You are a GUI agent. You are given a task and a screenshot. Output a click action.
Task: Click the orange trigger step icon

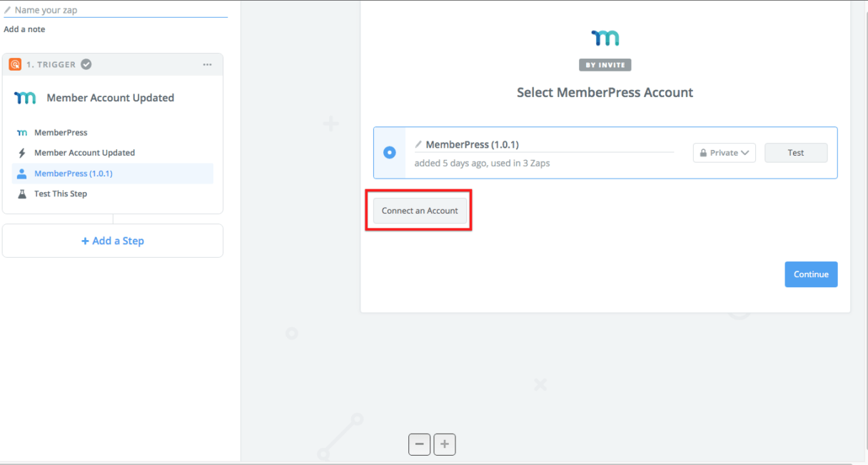point(15,64)
